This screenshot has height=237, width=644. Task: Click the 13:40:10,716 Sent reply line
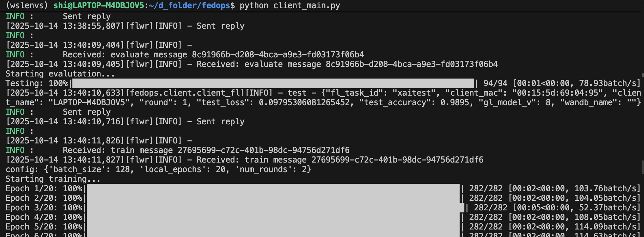point(125,122)
